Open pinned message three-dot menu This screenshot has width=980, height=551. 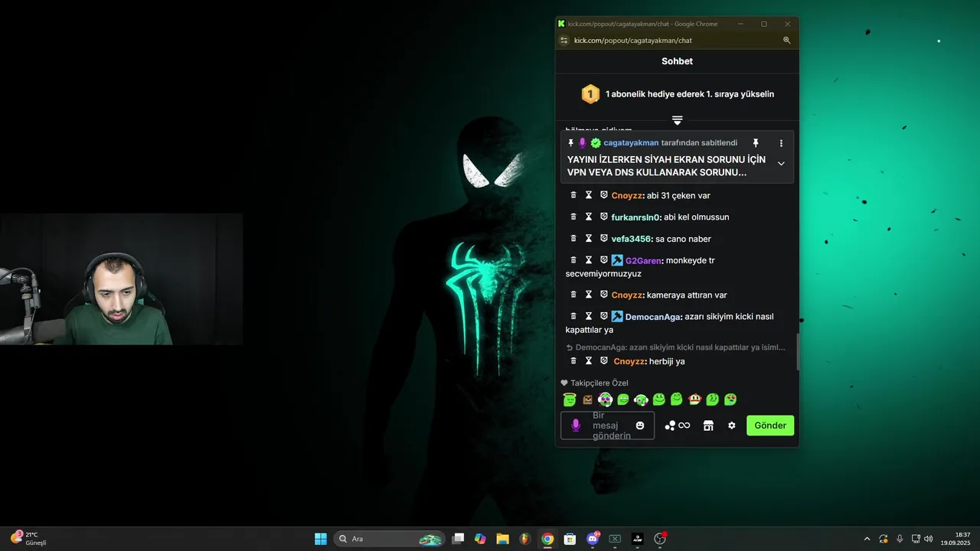pos(781,143)
